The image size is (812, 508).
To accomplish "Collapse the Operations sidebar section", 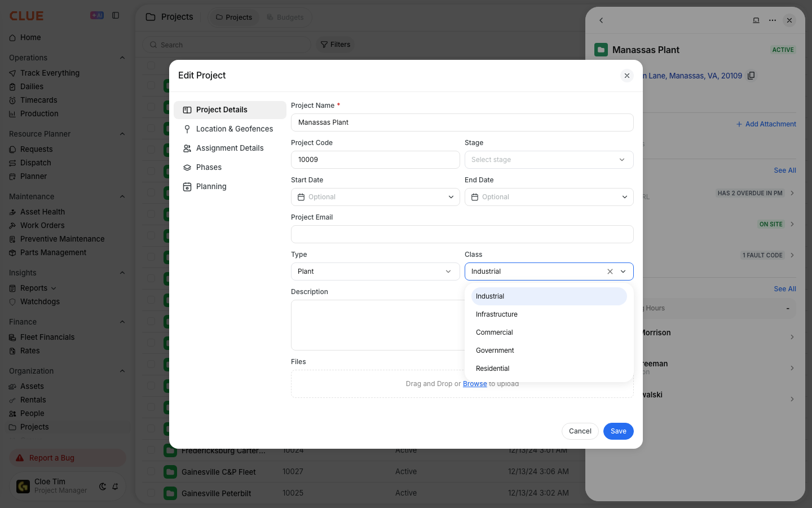I will pos(122,58).
